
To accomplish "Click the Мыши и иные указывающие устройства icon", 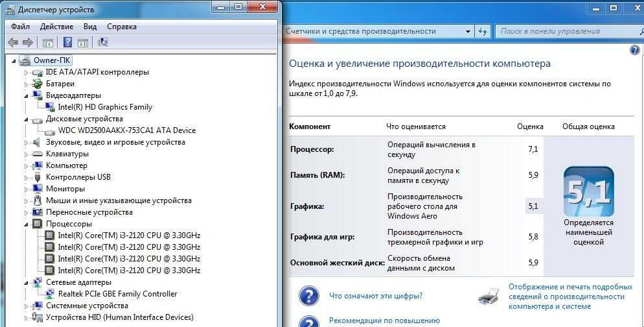I will [38, 200].
